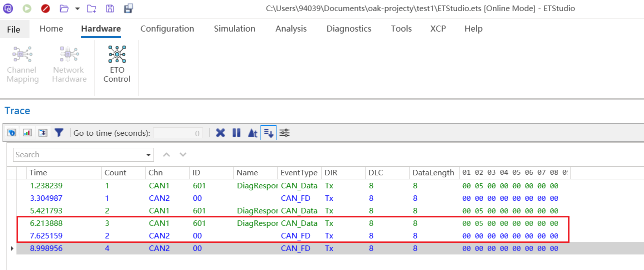Screen dimensions: 644x270
Task: Open ETO Control from the Hardware ribbon
Action: (116, 64)
